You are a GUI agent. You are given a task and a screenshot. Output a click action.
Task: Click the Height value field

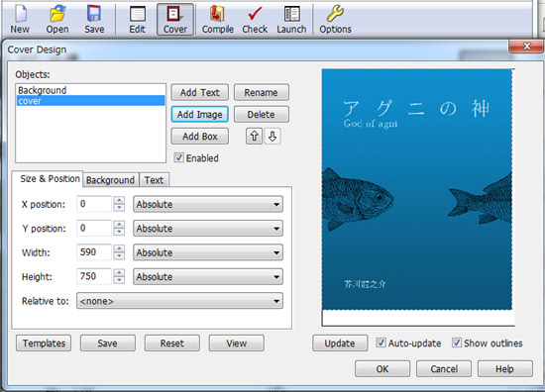point(94,276)
